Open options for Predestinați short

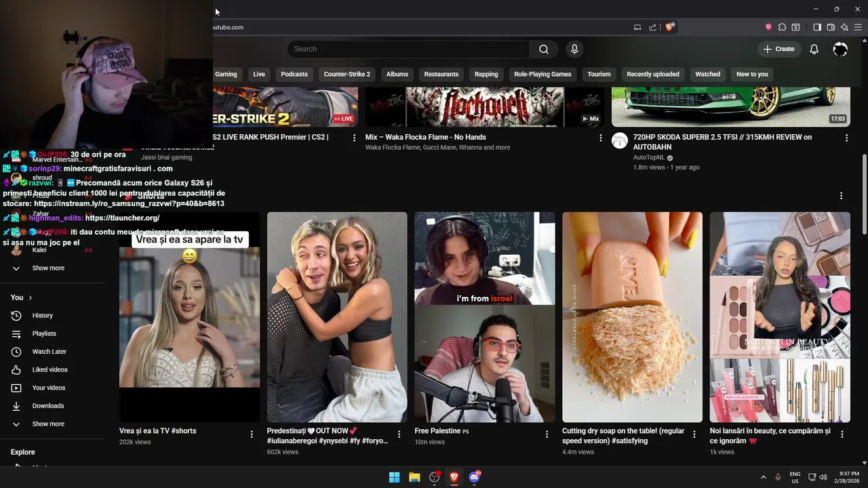[399, 434]
